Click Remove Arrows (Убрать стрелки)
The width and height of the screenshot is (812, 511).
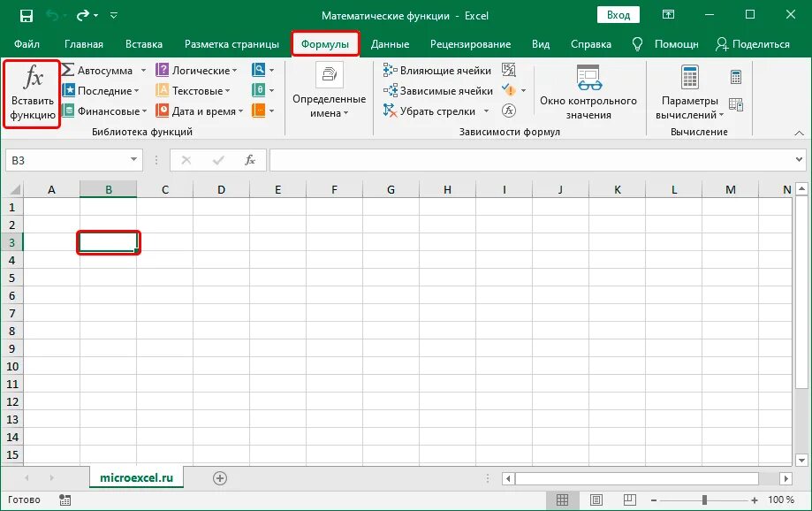pos(429,111)
